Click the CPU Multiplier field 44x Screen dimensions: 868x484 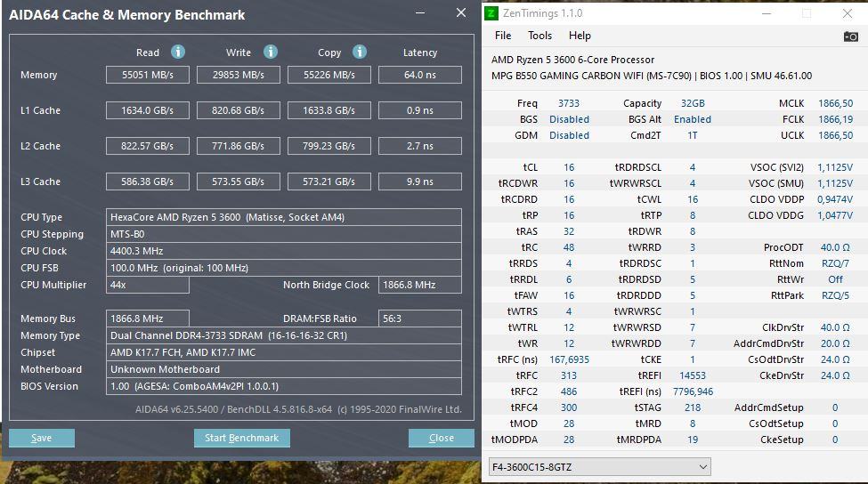148,285
